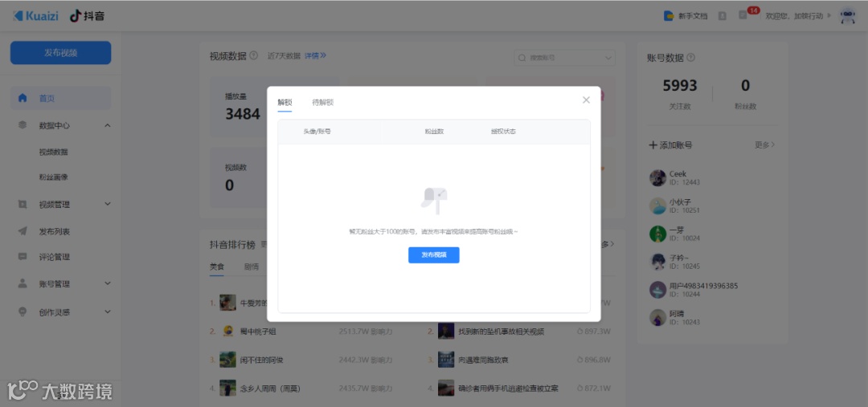Select the 剧情 ranking tab
The image size is (868, 407).
pyautogui.click(x=252, y=267)
